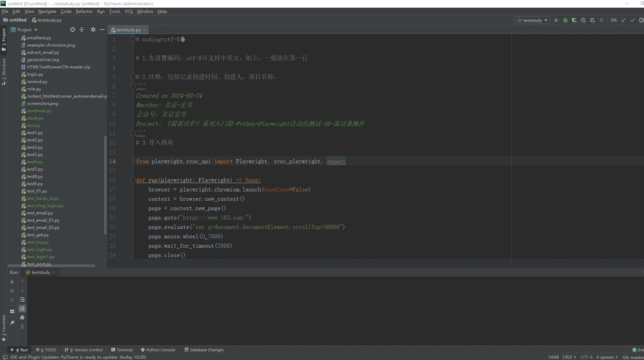Viewport: 644px width, 360px height.
Task: Collapse the docstring block at line 6
Action: click(x=132, y=85)
